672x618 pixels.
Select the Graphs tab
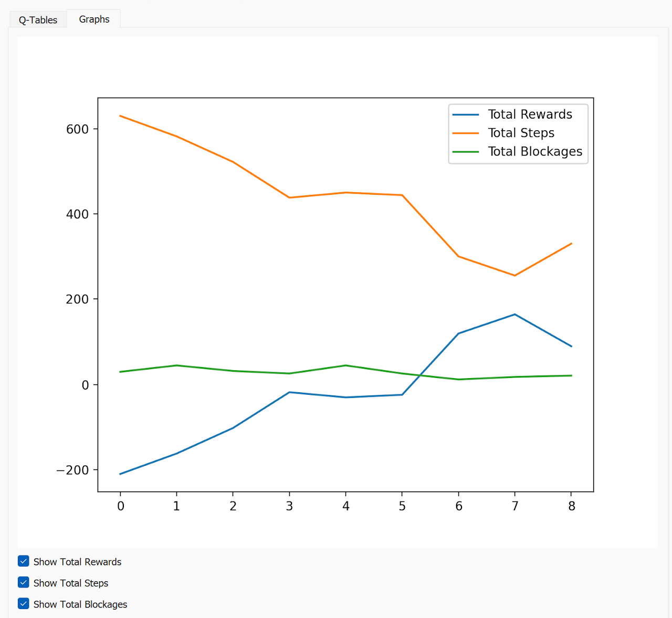pyautogui.click(x=94, y=19)
